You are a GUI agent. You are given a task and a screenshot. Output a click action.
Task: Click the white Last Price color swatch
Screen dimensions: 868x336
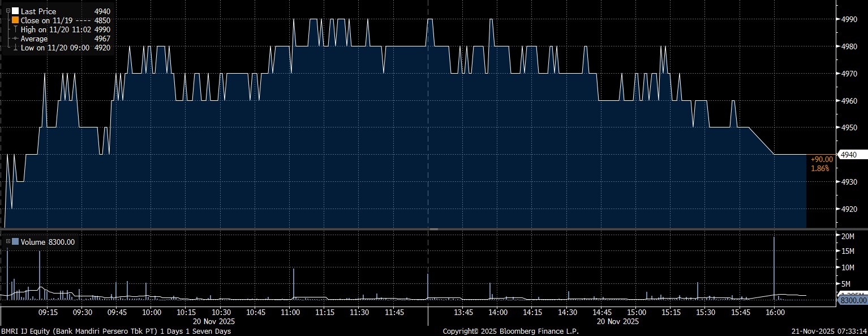(x=15, y=11)
